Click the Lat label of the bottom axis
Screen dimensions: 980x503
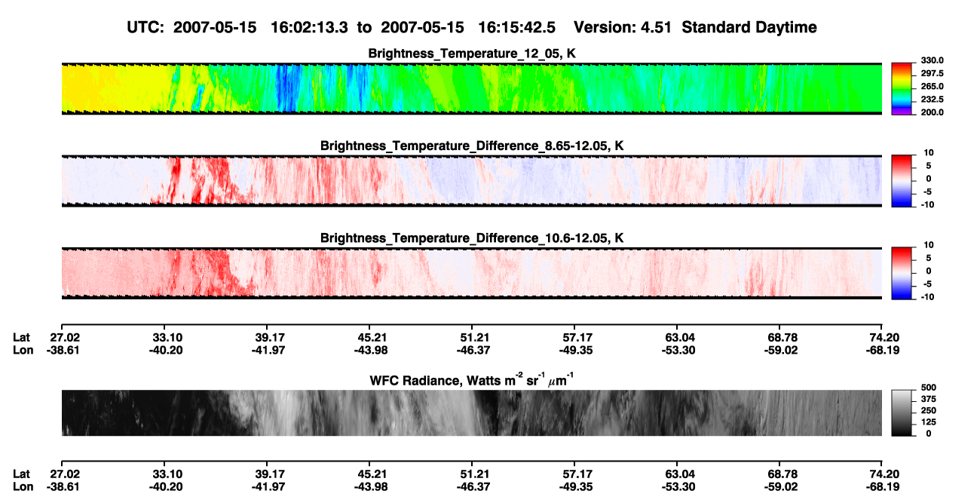tap(21, 474)
